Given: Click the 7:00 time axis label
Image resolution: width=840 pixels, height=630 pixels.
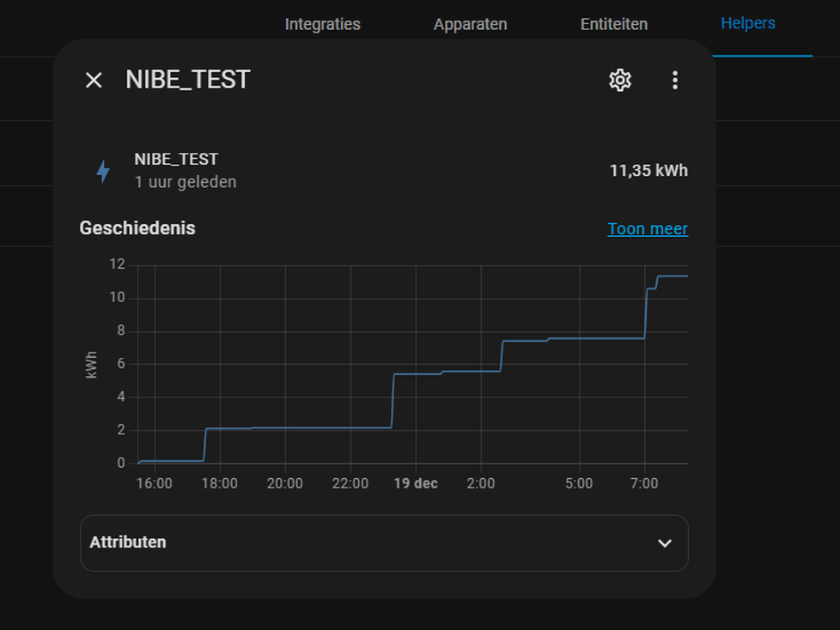Looking at the screenshot, I should (x=644, y=483).
